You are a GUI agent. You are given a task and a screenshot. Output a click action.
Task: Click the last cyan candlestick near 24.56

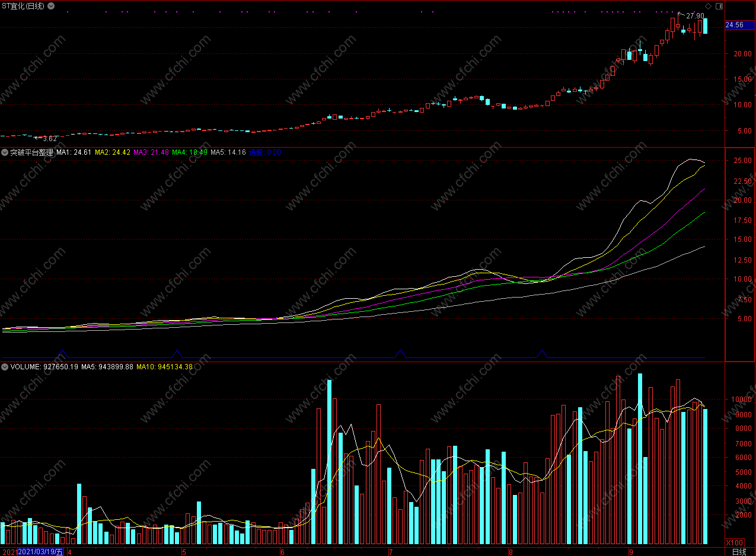(705, 25)
